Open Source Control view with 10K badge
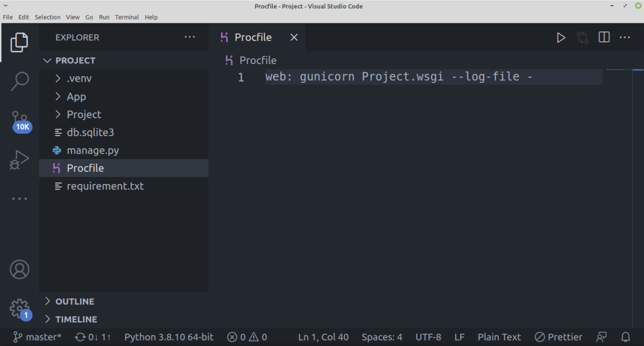 click(x=21, y=122)
